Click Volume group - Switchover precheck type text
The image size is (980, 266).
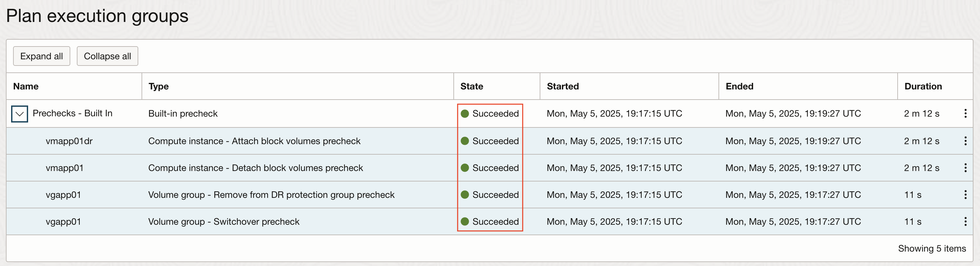click(224, 221)
